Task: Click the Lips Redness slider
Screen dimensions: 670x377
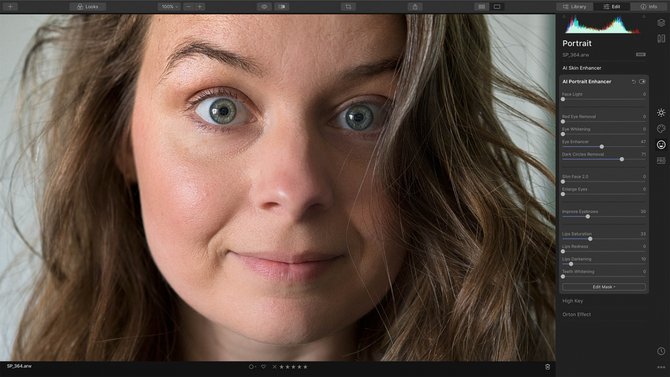Action: tap(604, 251)
